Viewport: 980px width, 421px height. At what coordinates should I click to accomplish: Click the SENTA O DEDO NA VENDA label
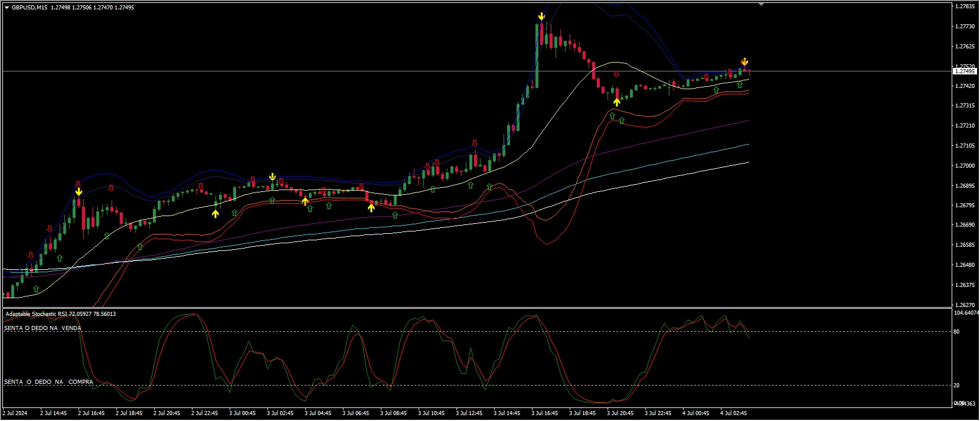pyautogui.click(x=43, y=328)
